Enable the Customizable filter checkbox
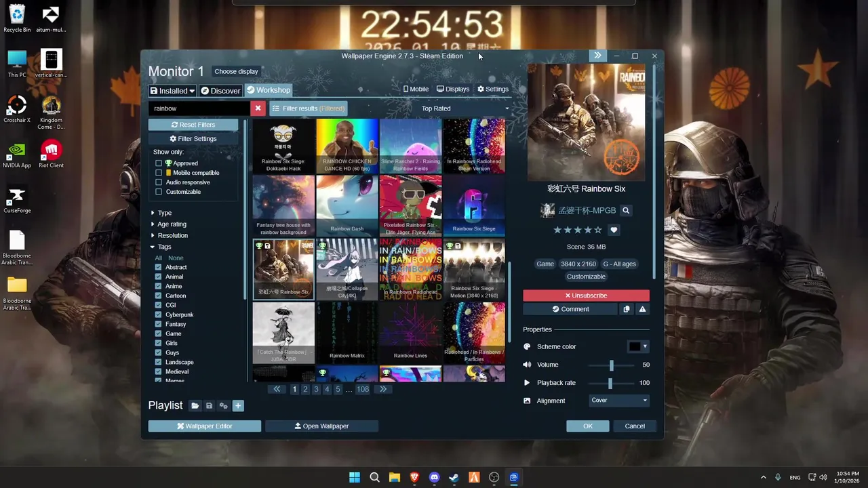Screen dimensions: 868x488 (159, 192)
